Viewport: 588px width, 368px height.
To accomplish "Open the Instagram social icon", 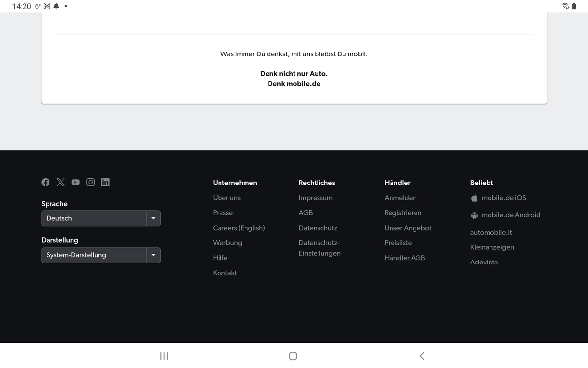I will click(91, 182).
